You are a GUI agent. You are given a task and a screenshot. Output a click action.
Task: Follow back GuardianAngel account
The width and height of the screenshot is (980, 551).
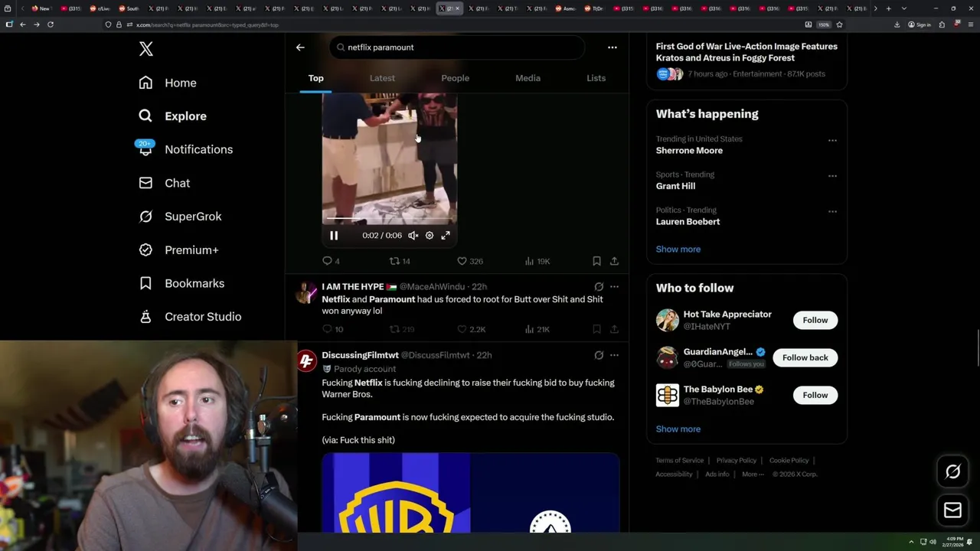[805, 357]
